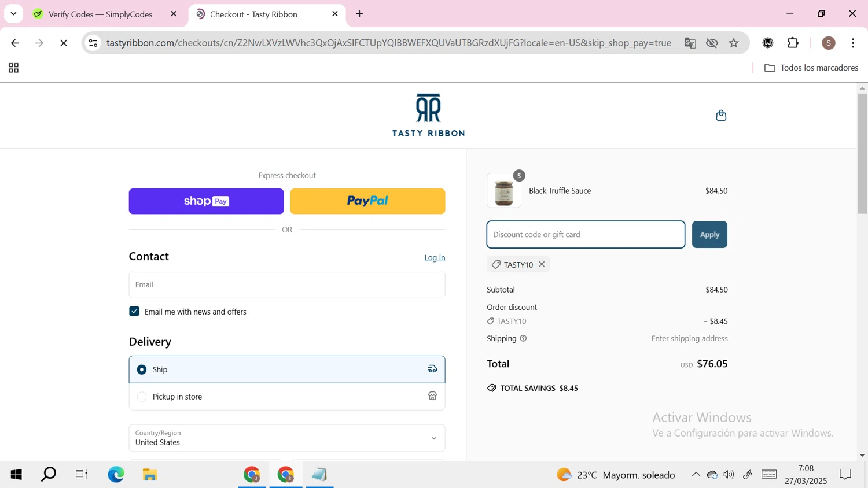Bookmark this page with the star
This screenshot has width=868, height=488.
coord(734,43)
